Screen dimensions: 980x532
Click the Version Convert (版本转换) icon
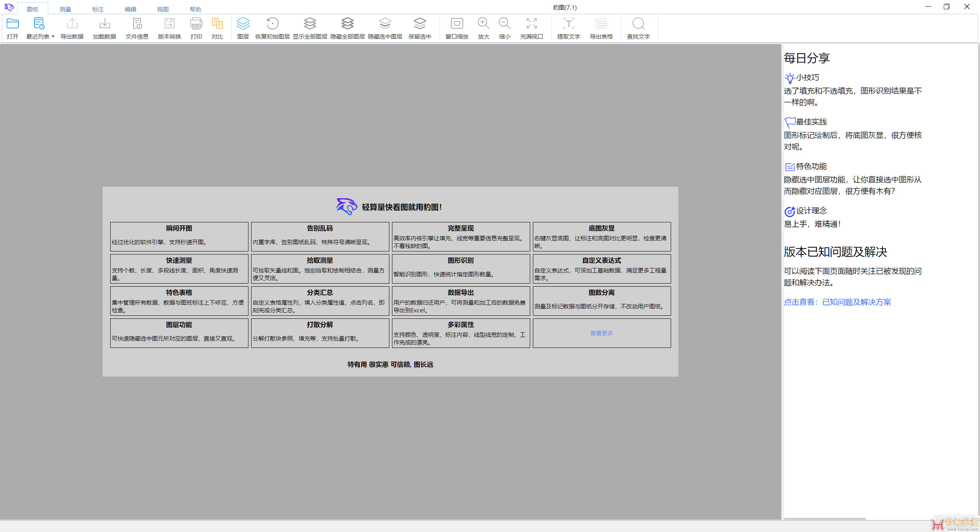point(169,24)
